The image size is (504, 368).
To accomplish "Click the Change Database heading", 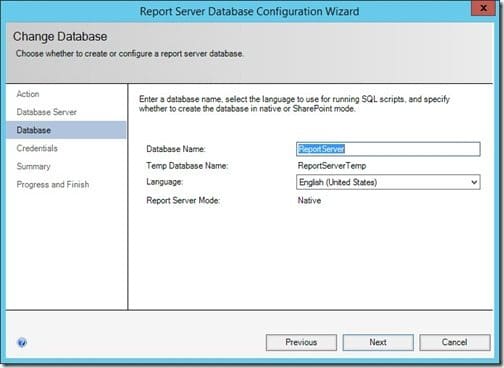I will pyautogui.click(x=60, y=37).
